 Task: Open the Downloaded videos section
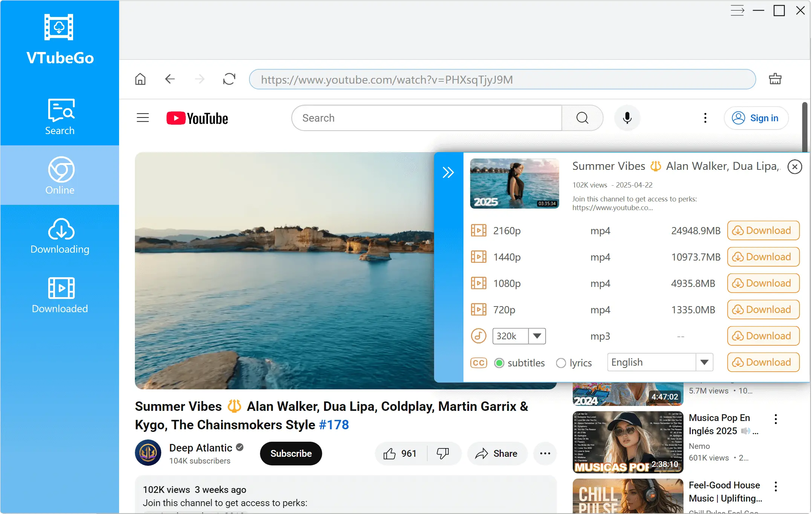(60, 296)
